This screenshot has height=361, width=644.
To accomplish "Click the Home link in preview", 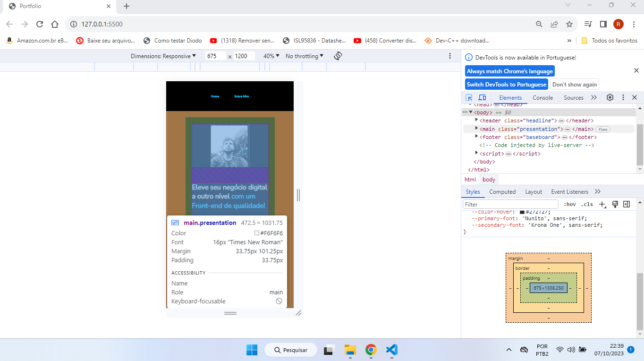I will click(x=215, y=96).
